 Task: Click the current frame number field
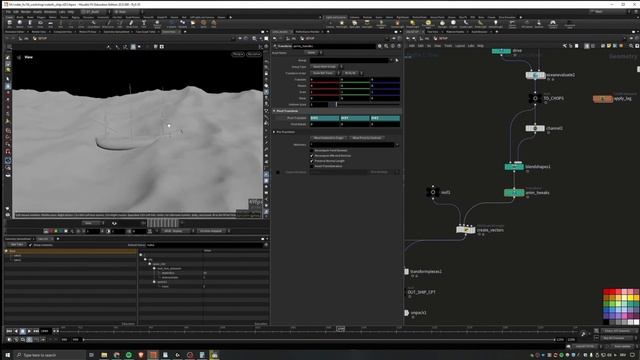click(45, 331)
